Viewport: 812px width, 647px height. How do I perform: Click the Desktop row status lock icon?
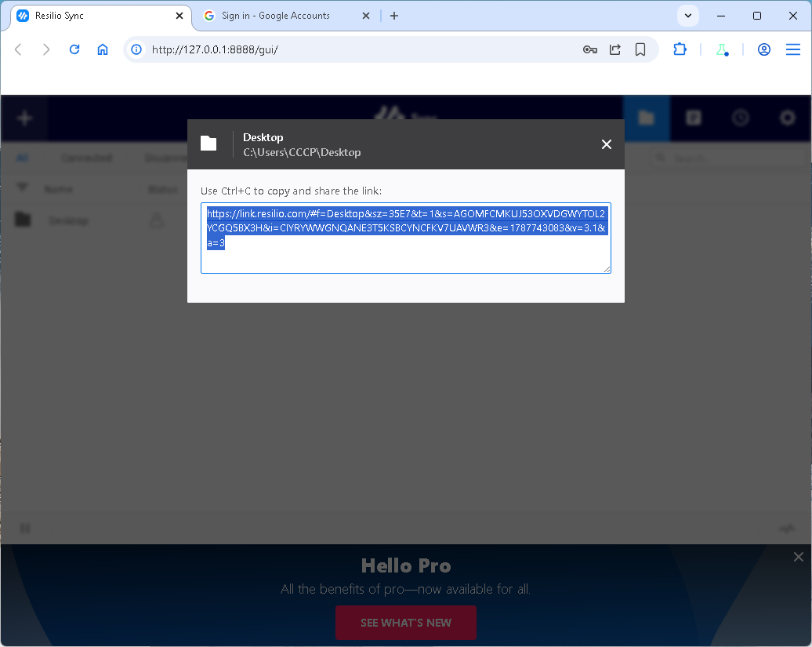click(157, 220)
